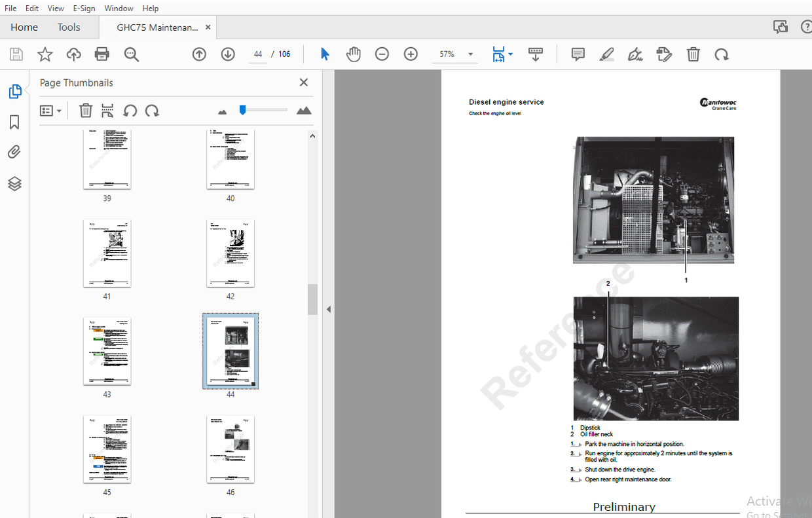
Task: Open the Attachments panel
Action: coord(14,151)
